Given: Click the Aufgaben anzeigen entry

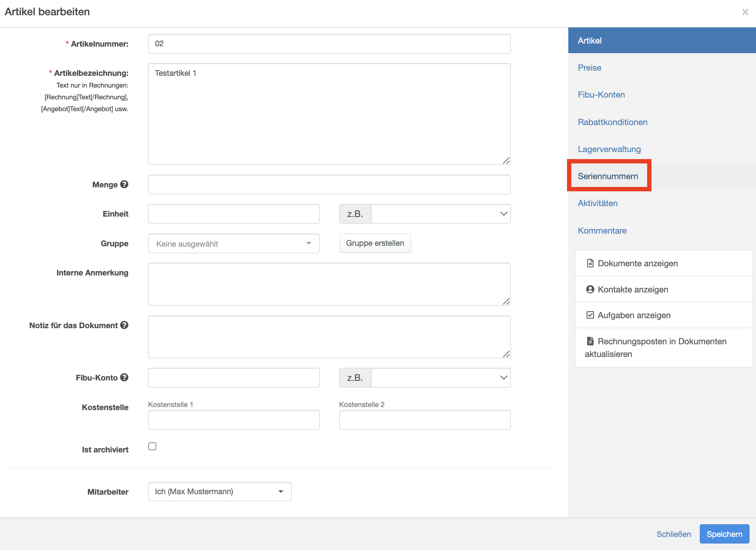Looking at the screenshot, I should [664, 315].
